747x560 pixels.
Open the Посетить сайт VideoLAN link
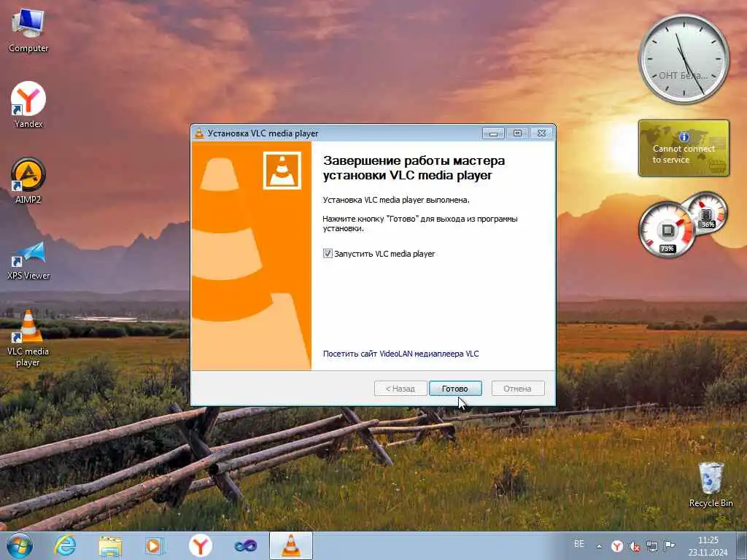(400, 354)
